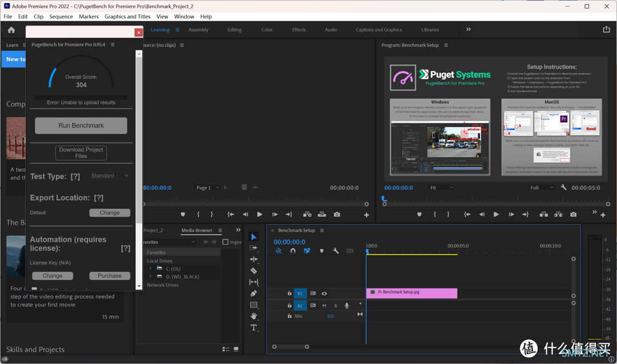Toggle lock on V1 track

pyautogui.click(x=290, y=293)
